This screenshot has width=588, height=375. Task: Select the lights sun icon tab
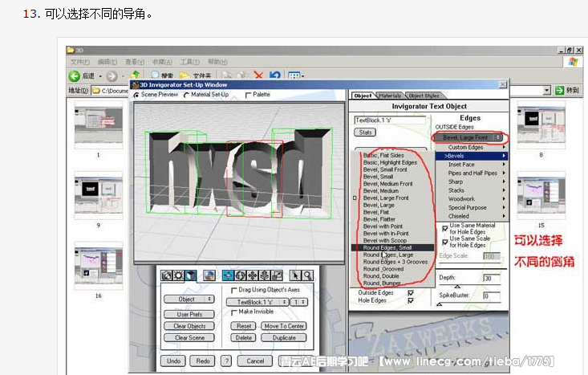178,276
